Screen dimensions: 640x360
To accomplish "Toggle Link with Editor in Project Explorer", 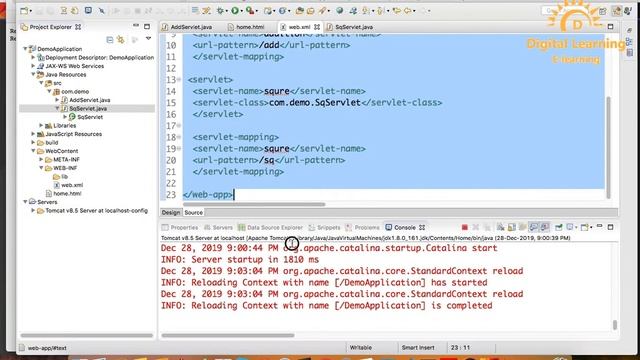I will 121,40.
